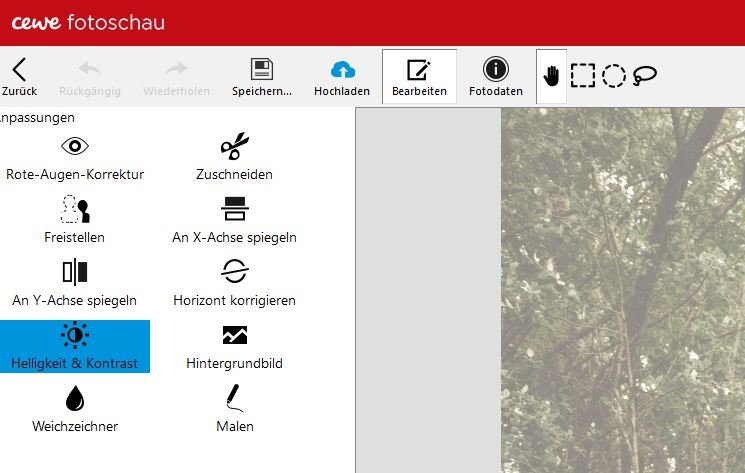Switch to the Bearbeiten edit tab
The width and height of the screenshot is (745, 473).
(x=419, y=76)
